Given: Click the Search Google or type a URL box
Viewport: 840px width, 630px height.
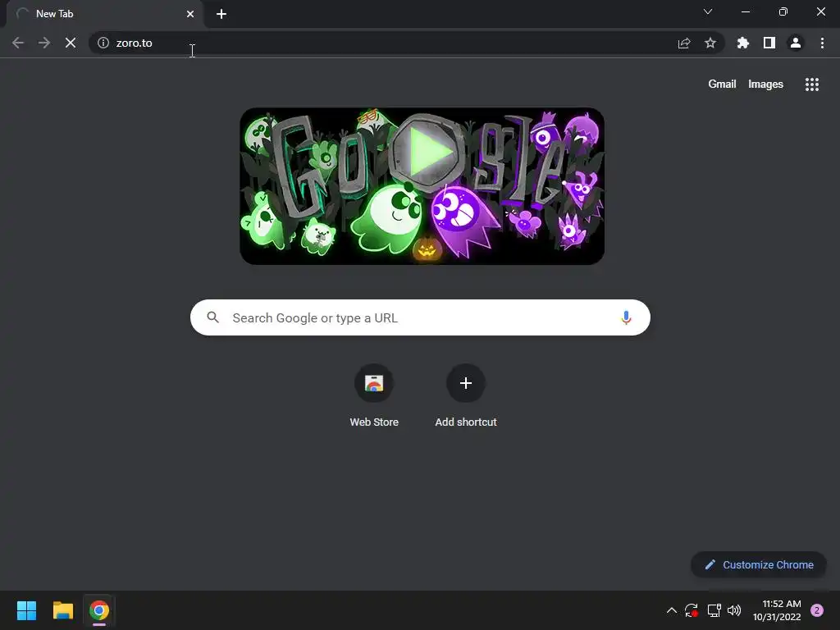Looking at the screenshot, I should (x=420, y=317).
